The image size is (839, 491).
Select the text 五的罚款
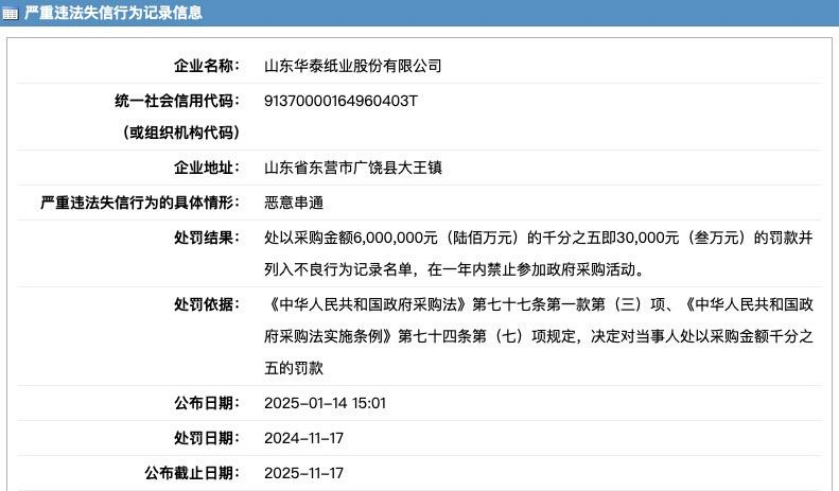click(x=294, y=368)
